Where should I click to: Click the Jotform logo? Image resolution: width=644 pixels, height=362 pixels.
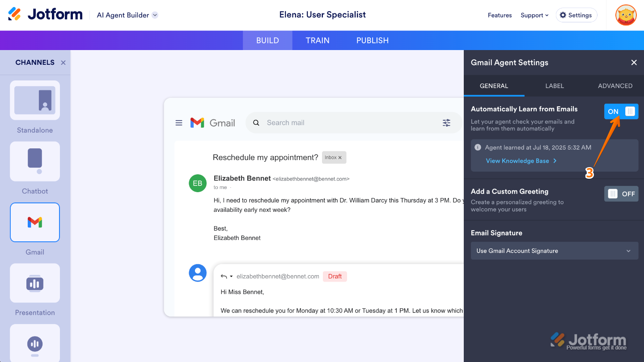[x=45, y=15]
